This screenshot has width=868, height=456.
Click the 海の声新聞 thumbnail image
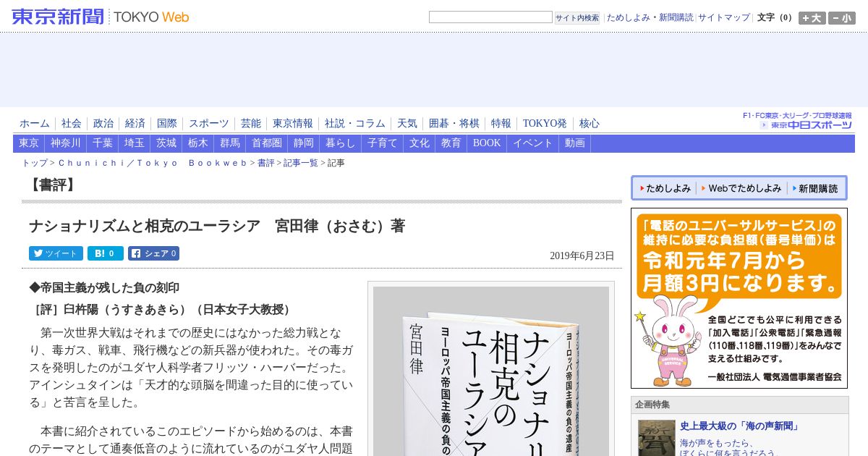click(x=657, y=438)
